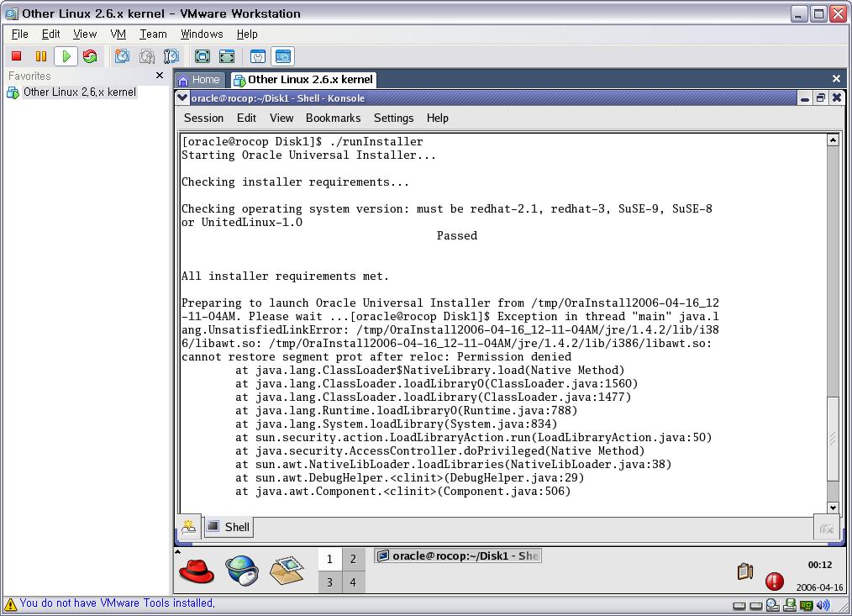Viewport: 852px width, 616px height.
Task: Click the quick switch mode icon
Action: click(x=227, y=56)
